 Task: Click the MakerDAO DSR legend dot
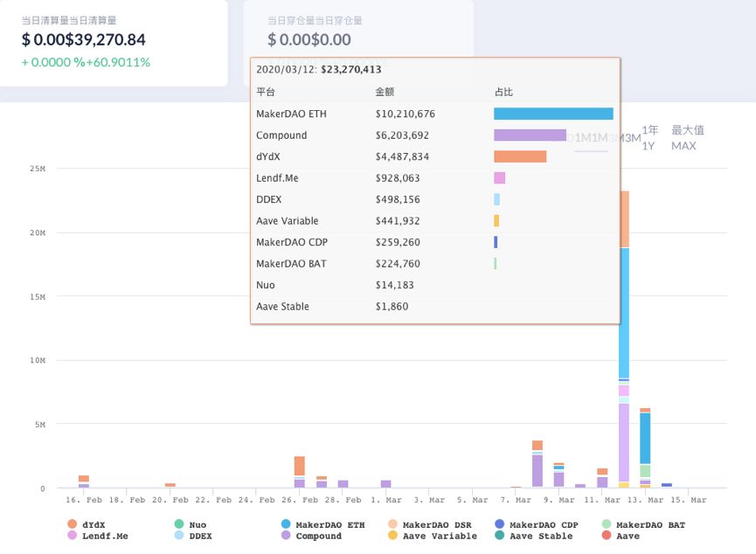(x=392, y=524)
